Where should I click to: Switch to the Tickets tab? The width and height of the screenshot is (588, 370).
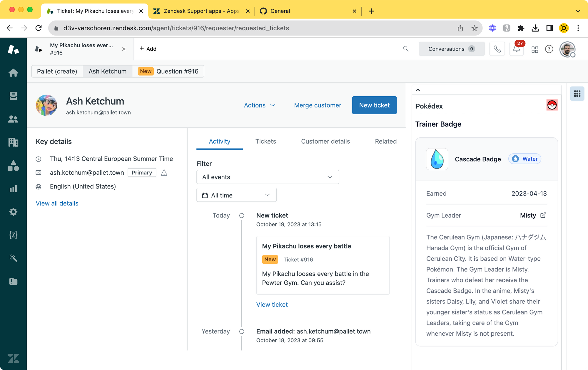pyautogui.click(x=265, y=142)
